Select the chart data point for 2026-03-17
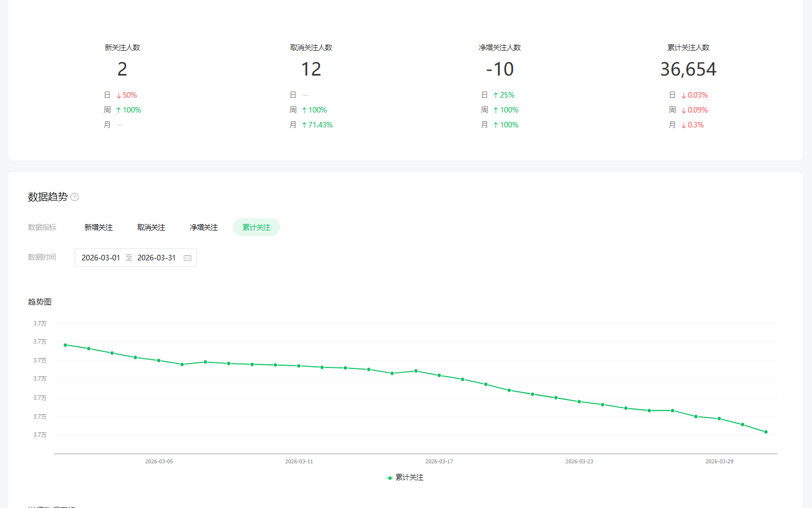This screenshot has height=508, width=812. pyautogui.click(x=439, y=376)
